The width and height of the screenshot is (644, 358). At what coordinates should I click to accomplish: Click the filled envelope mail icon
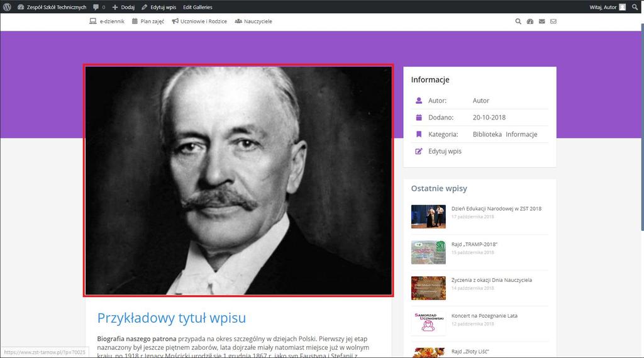tap(541, 21)
